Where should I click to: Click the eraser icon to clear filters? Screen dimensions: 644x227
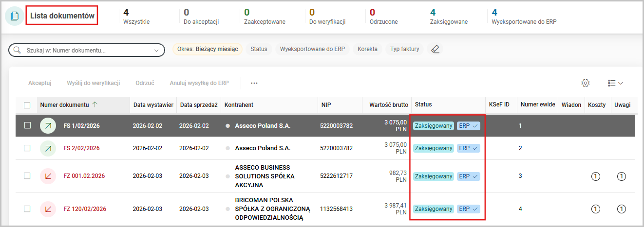click(436, 49)
